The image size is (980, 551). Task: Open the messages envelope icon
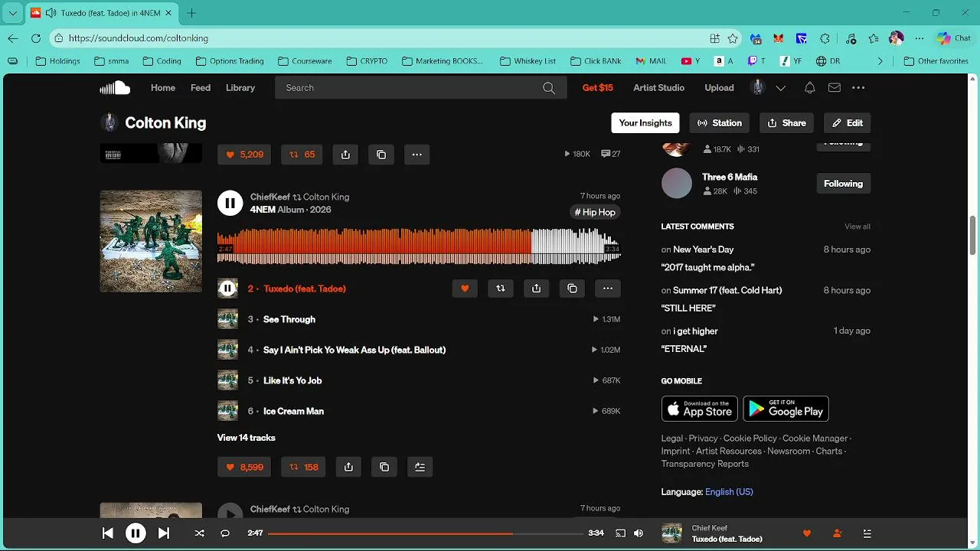(x=835, y=88)
